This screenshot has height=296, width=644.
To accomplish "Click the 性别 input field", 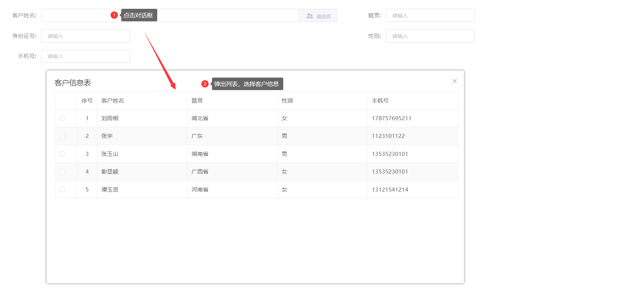I will click(x=430, y=36).
